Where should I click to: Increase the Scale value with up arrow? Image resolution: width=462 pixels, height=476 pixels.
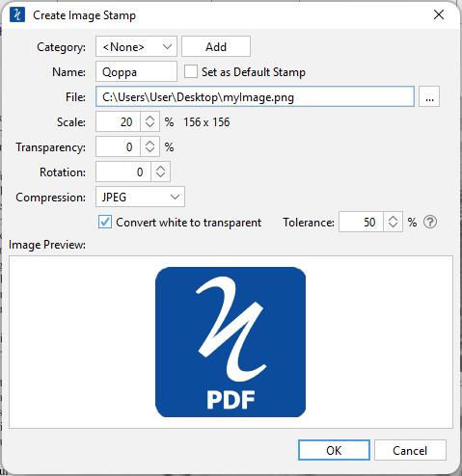coord(149,118)
